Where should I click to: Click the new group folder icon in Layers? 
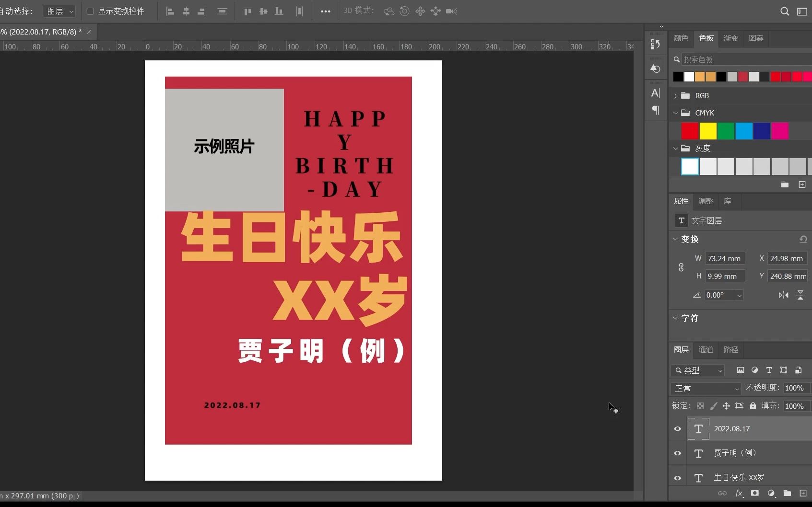787,493
